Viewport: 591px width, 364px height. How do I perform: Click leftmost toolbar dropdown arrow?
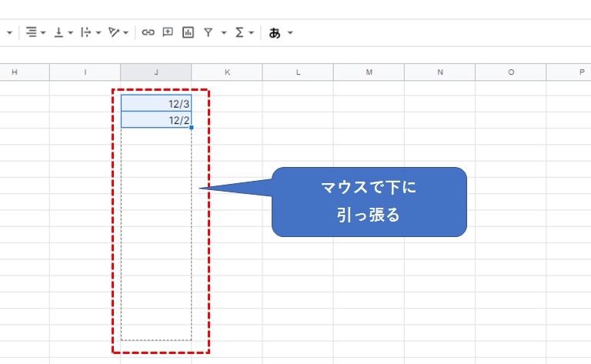pos(10,33)
